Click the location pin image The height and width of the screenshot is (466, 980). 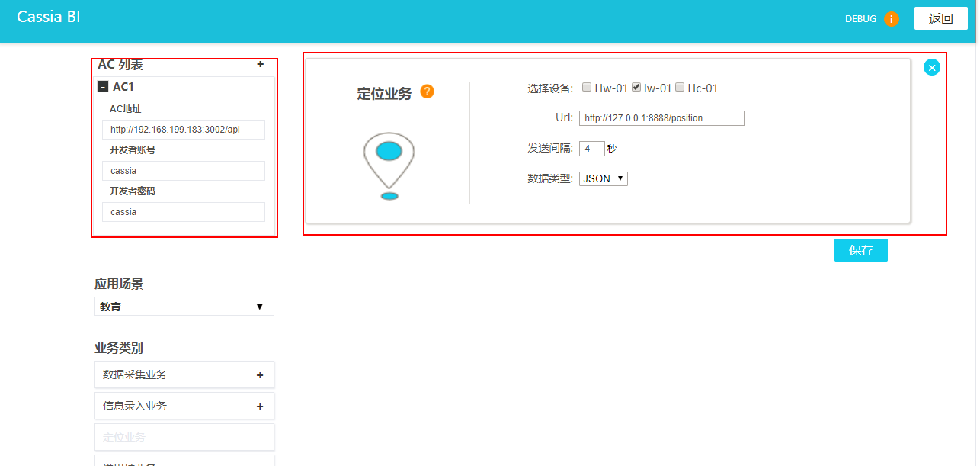click(389, 166)
